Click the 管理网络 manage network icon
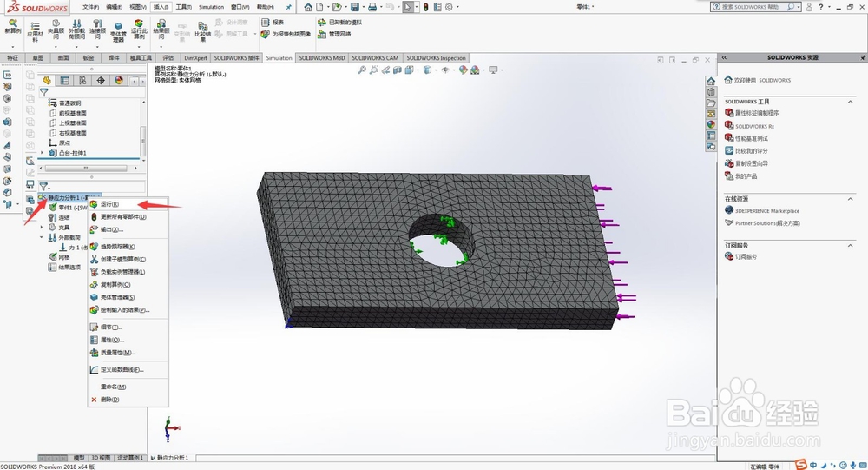The width and height of the screenshot is (868, 470). point(334,35)
